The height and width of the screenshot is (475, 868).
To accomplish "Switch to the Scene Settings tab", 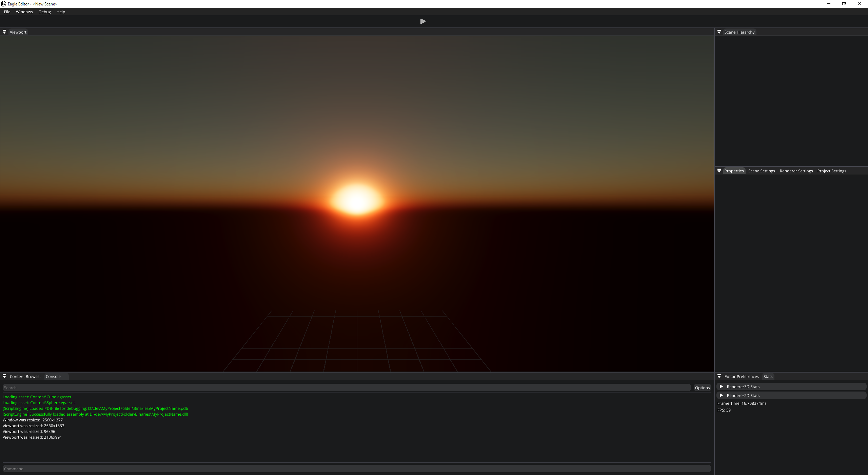I will pyautogui.click(x=762, y=171).
